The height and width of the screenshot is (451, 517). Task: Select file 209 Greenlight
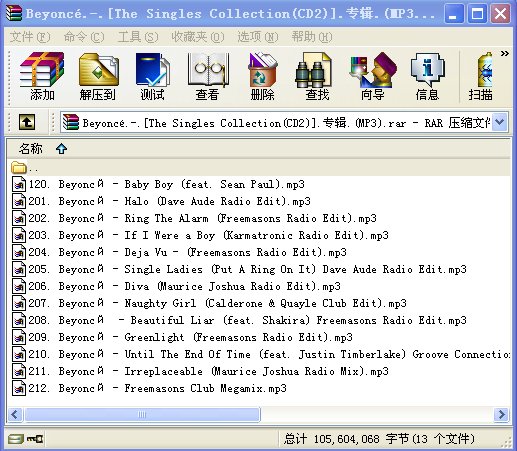[182, 337]
